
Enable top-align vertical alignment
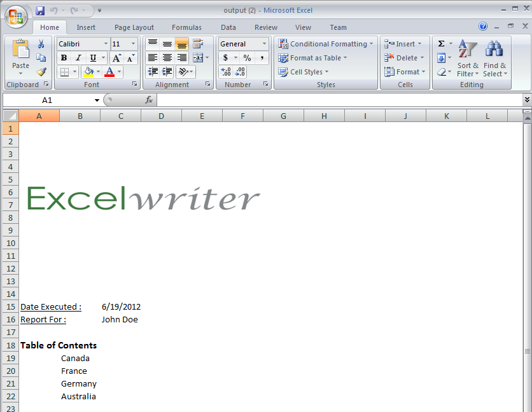tap(151, 43)
